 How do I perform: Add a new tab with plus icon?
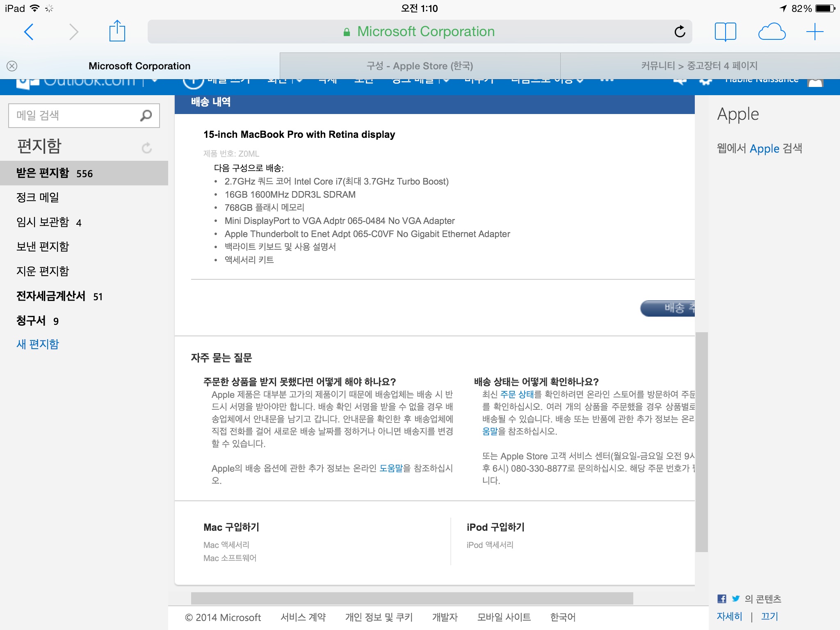click(x=815, y=32)
